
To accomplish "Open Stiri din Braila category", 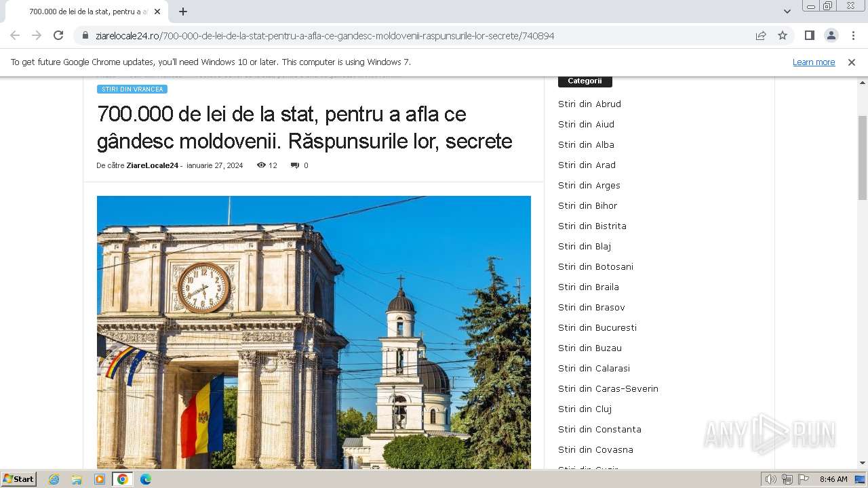I will pyautogui.click(x=589, y=287).
